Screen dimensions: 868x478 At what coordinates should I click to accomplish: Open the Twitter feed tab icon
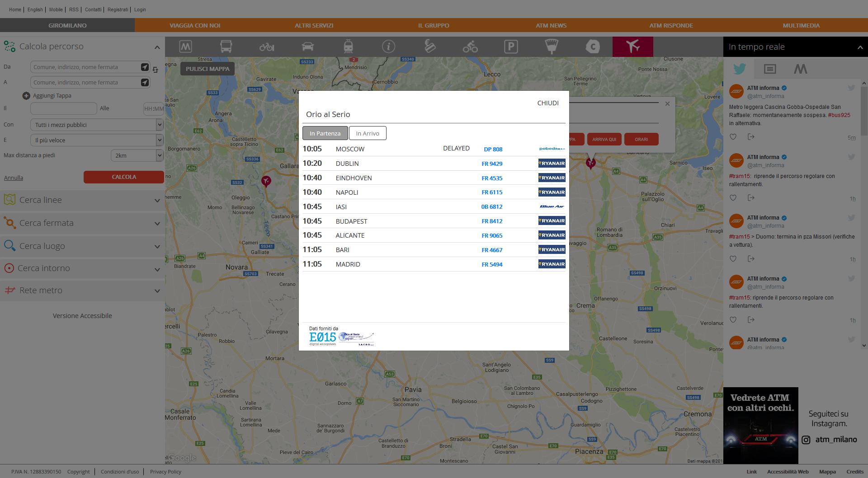(x=739, y=69)
